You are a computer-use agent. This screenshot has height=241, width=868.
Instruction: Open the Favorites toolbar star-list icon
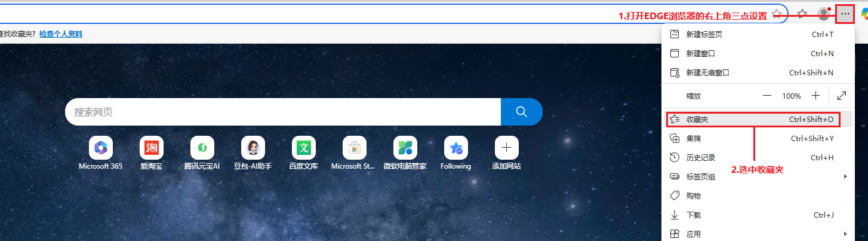coord(802,14)
